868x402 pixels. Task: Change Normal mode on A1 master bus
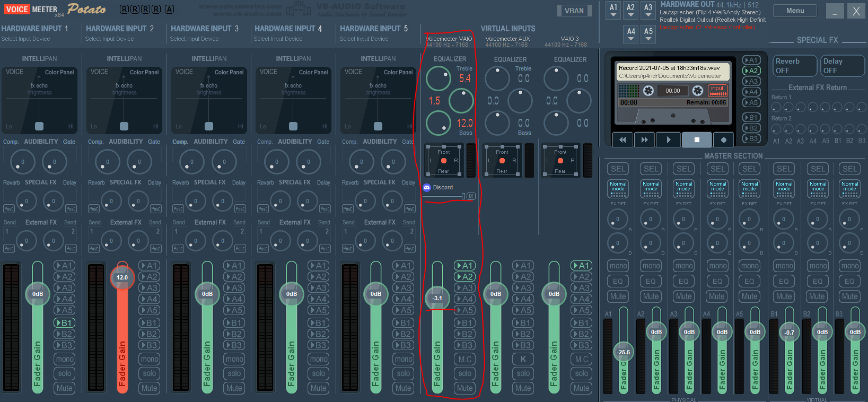618,188
